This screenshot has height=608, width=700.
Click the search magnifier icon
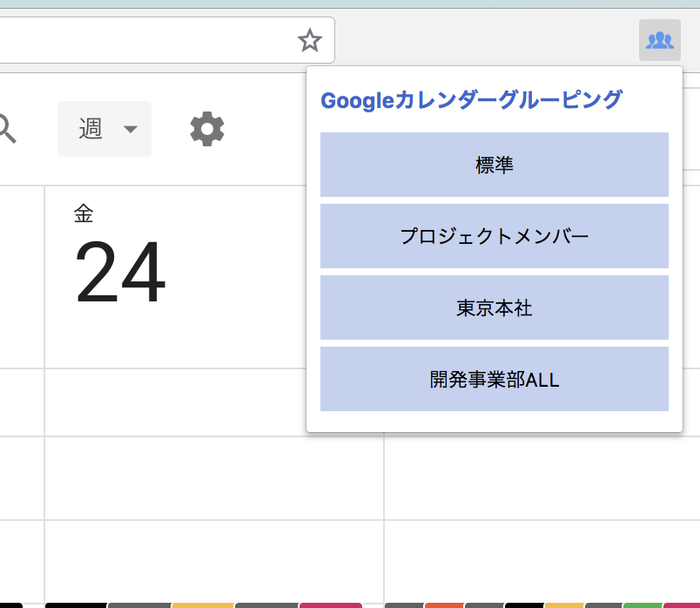[x=7, y=129]
